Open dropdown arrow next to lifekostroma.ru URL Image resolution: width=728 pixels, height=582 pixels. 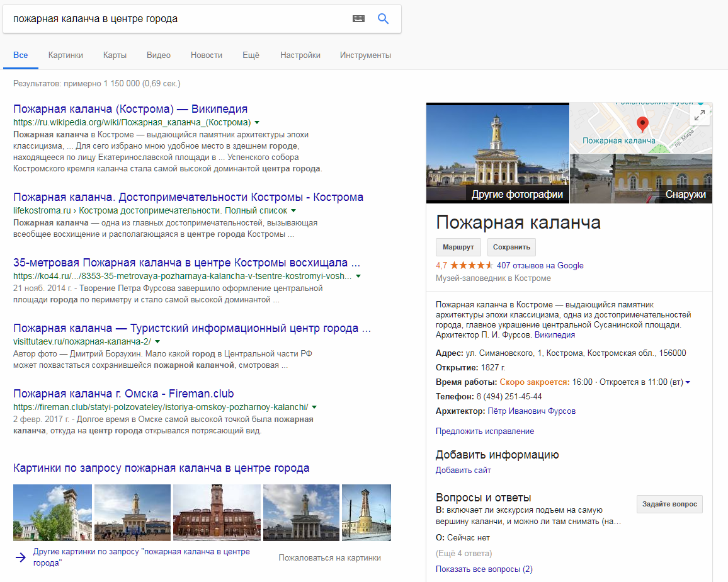coord(293,210)
